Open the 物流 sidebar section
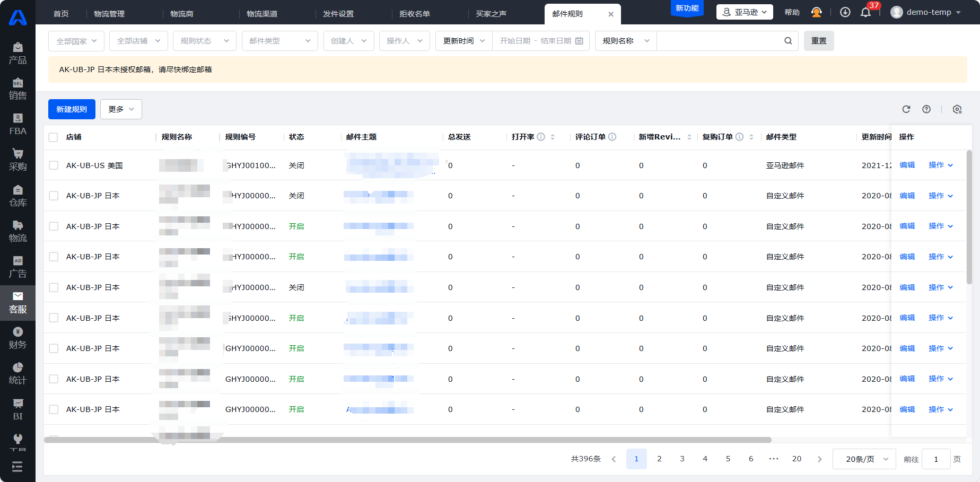 click(x=17, y=232)
